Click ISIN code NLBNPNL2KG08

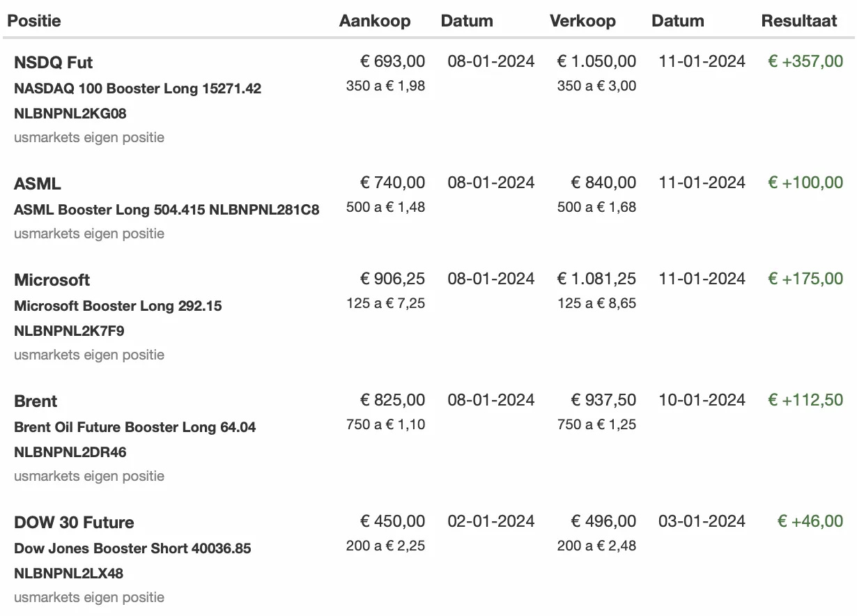tap(70, 113)
